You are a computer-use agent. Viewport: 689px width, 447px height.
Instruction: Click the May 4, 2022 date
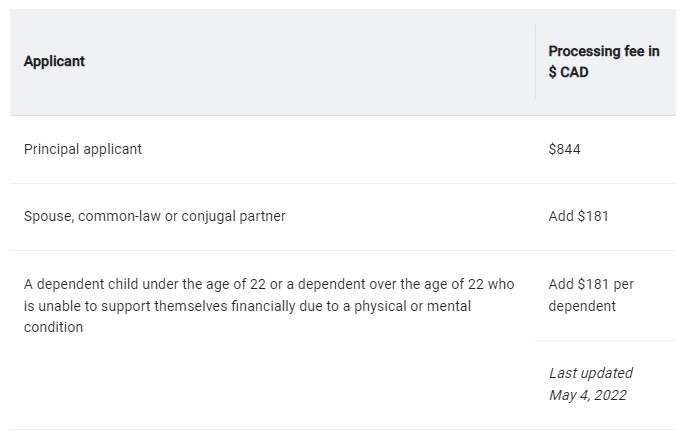587,395
